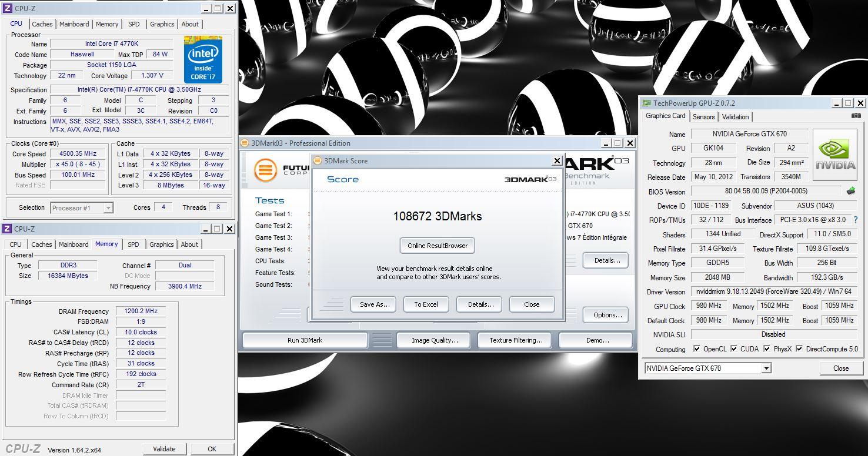Click Image Quality button

click(435, 340)
